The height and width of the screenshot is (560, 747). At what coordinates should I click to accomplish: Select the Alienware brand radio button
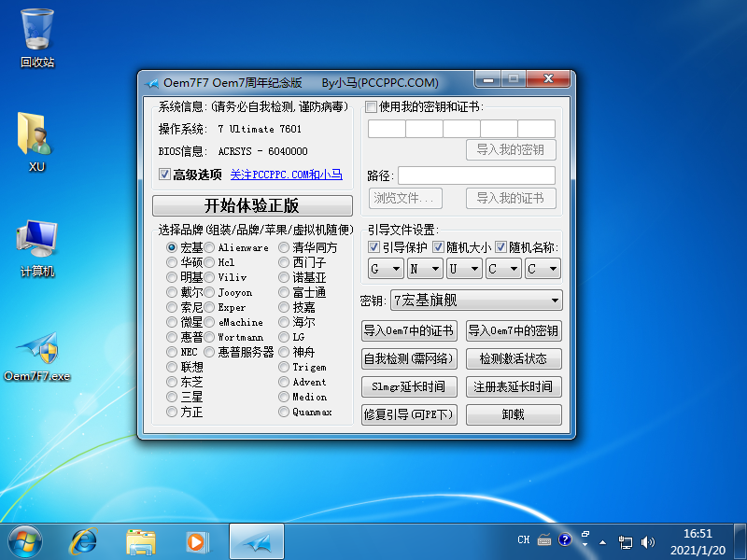pos(209,247)
